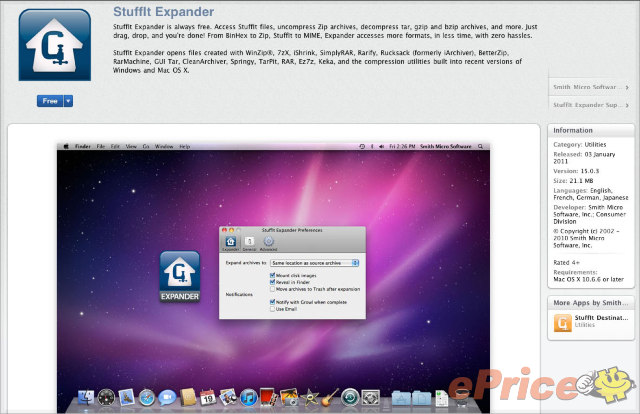Screen dimensions: 640x414
Task: Open Mail stamp icon in the dock
Action: pyautogui.click(x=127, y=397)
